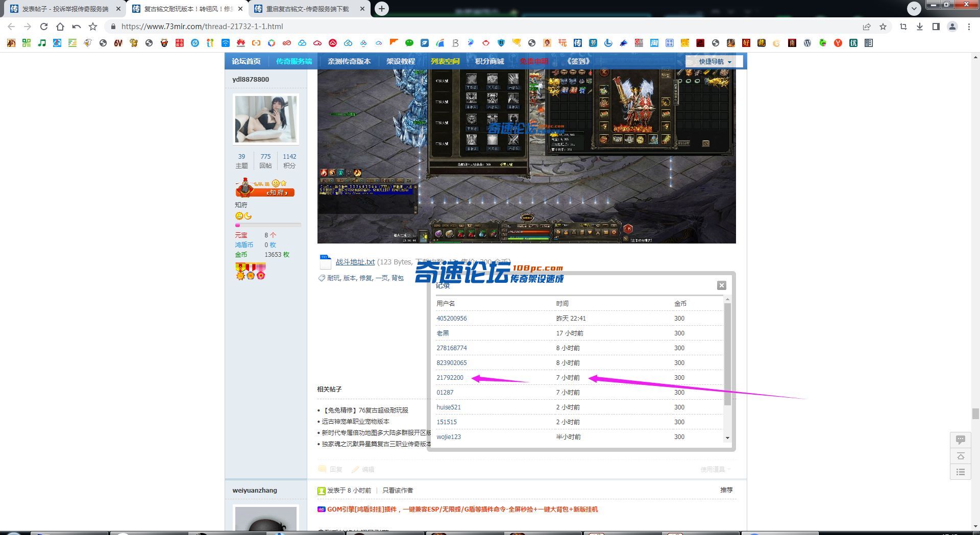Screen dimensions: 980x535
Task: Open the 6V bookmark icon
Action: (118, 43)
